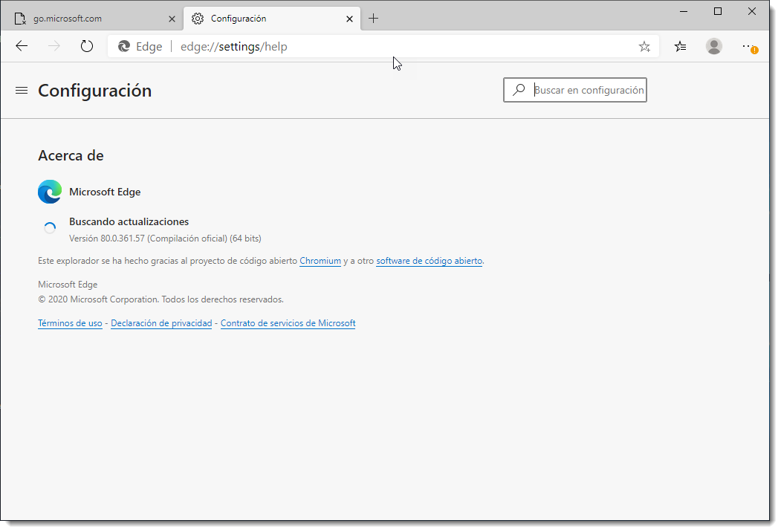Select the Configuración tab

pos(272,19)
